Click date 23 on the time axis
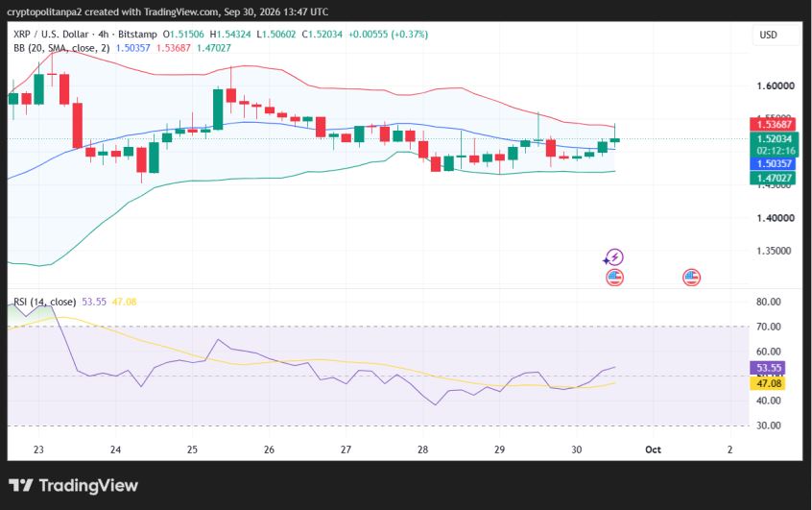The width and height of the screenshot is (812, 510). point(38,449)
